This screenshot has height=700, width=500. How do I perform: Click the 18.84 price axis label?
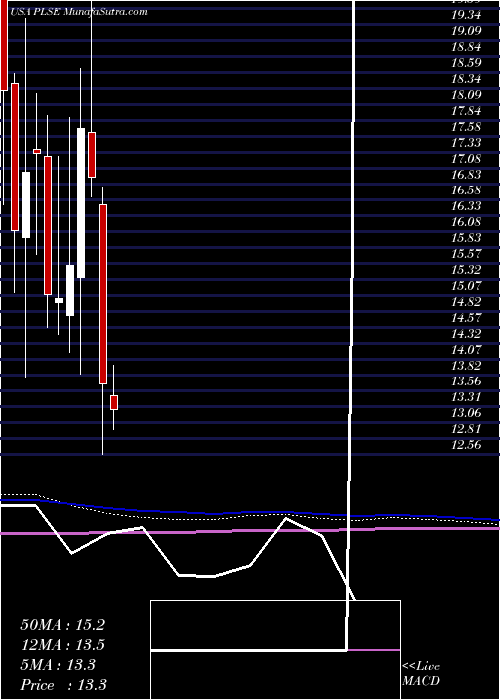pyautogui.click(x=466, y=47)
